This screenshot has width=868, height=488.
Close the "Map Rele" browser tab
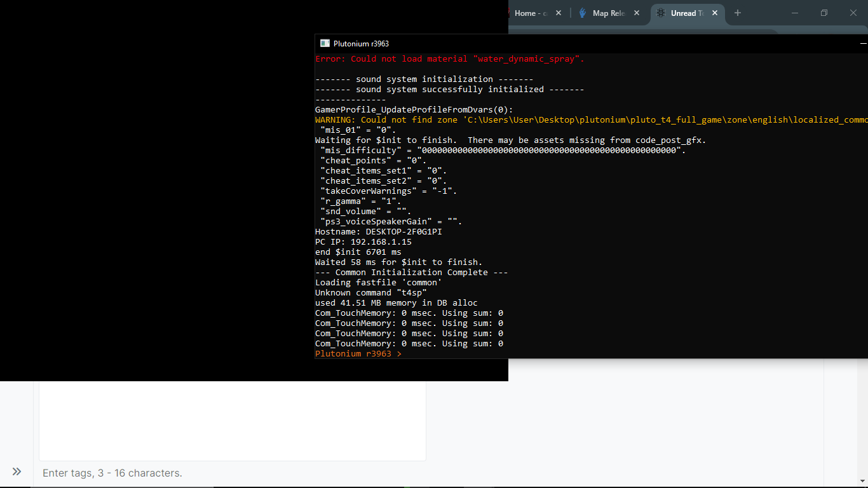pyautogui.click(x=637, y=13)
